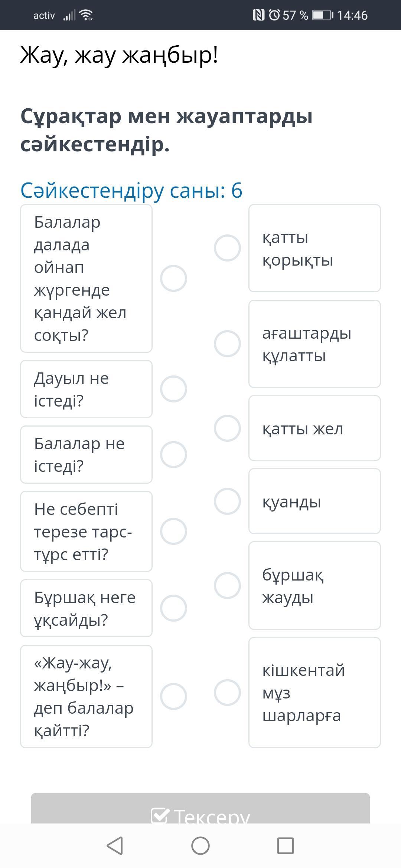Select radio beside 'ағаштарды құлатты'

pos(227,343)
